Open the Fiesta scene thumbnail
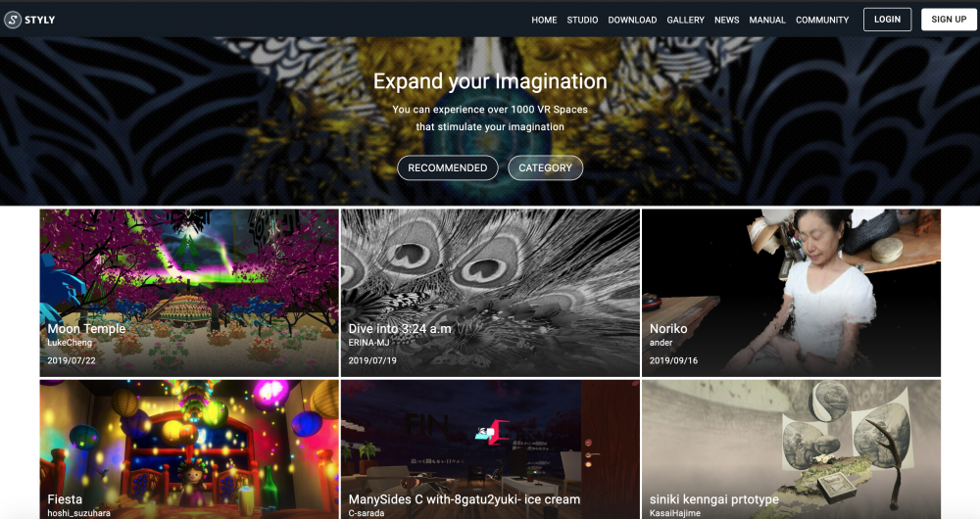Screen dimensions: 980x519 189,449
